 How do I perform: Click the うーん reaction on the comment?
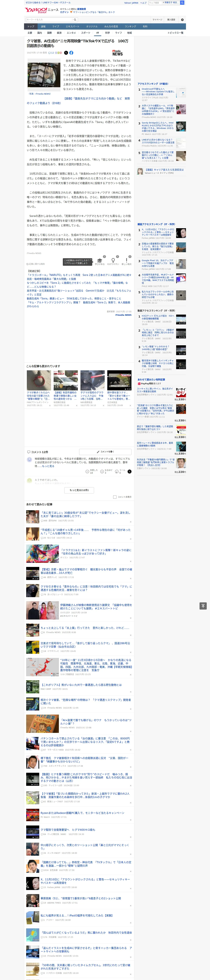(120, 471)
